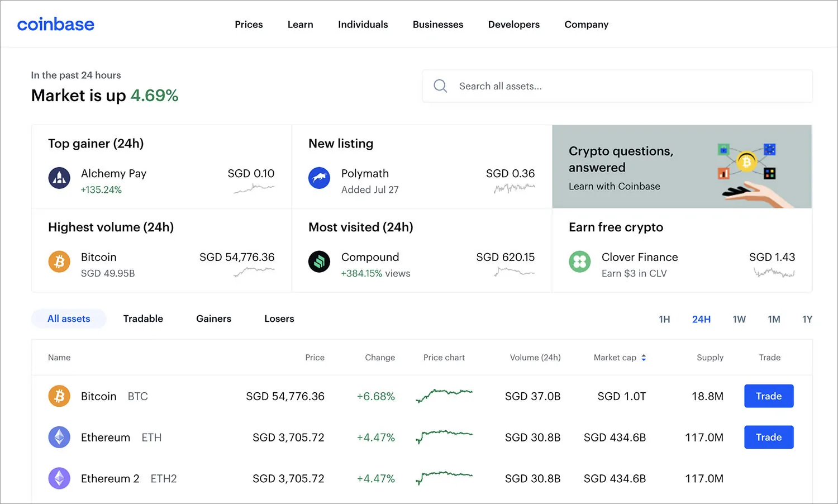Open the Learn menu
The height and width of the screenshot is (504, 838).
point(301,25)
